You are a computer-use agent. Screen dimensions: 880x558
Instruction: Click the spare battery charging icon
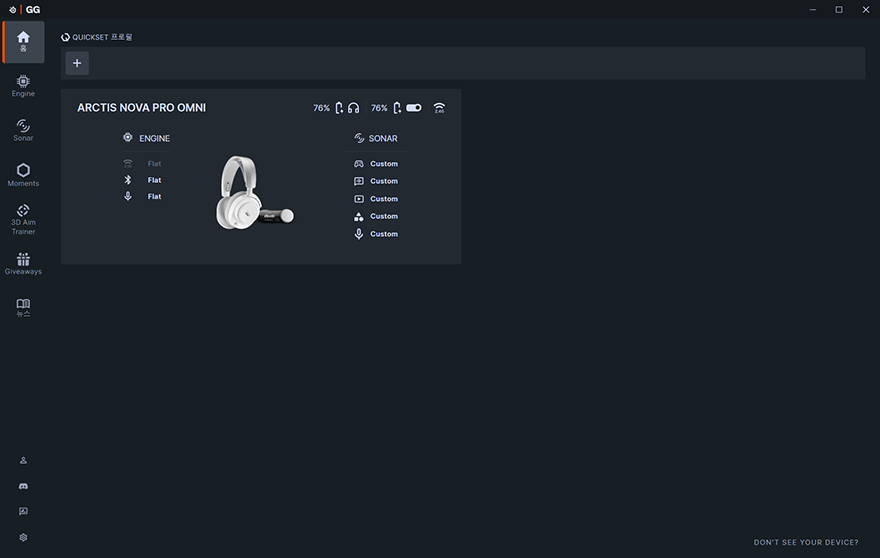[397, 108]
